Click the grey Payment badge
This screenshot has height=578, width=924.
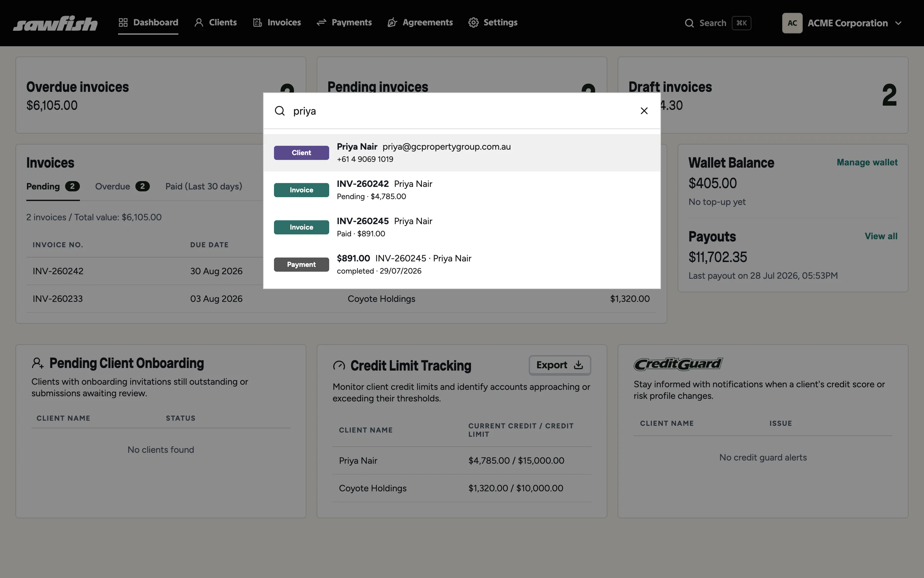tap(301, 264)
